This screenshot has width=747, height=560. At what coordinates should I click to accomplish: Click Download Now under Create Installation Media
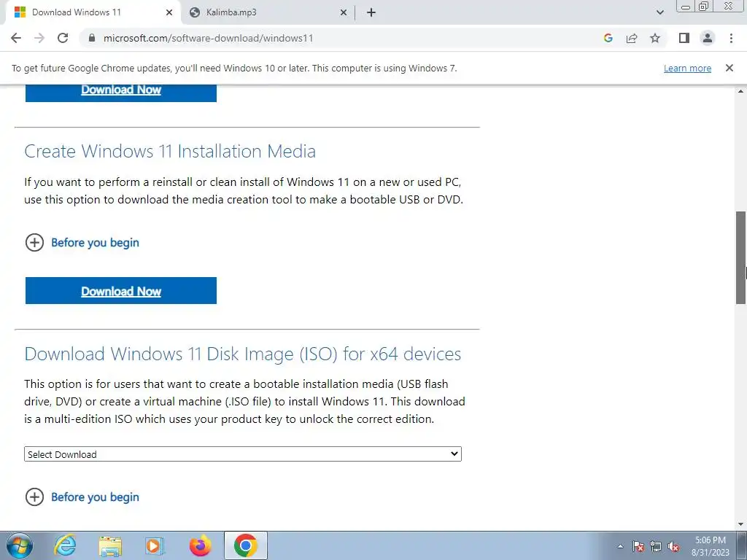point(121,290)
